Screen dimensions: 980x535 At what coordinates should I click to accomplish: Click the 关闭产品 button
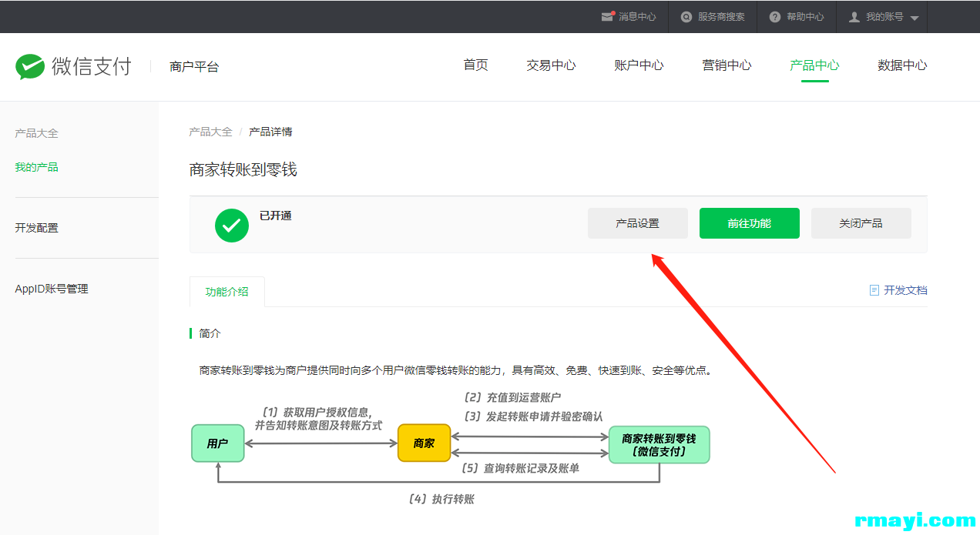[861, 223]
